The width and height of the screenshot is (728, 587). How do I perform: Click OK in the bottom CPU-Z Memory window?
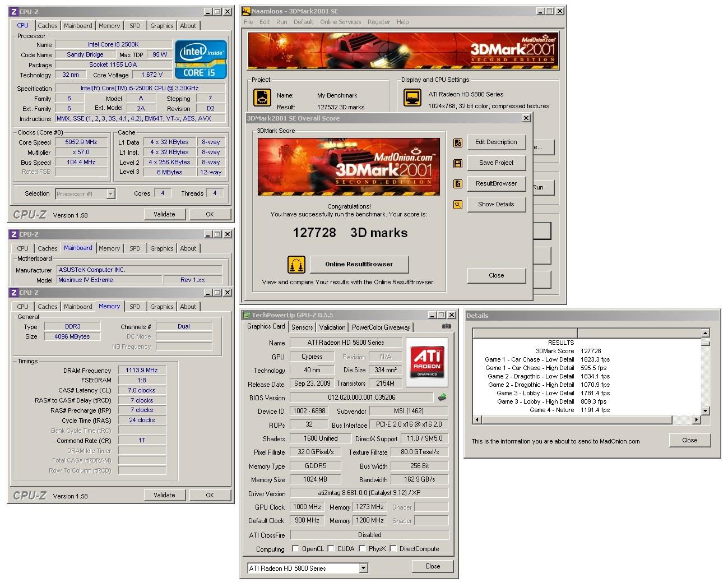[x=210, y=496]
